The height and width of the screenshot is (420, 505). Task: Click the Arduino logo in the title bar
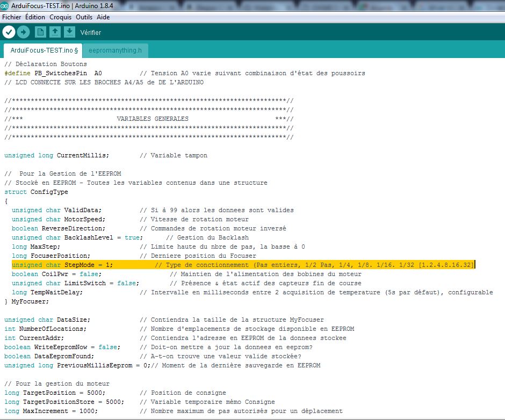(4, 5)
